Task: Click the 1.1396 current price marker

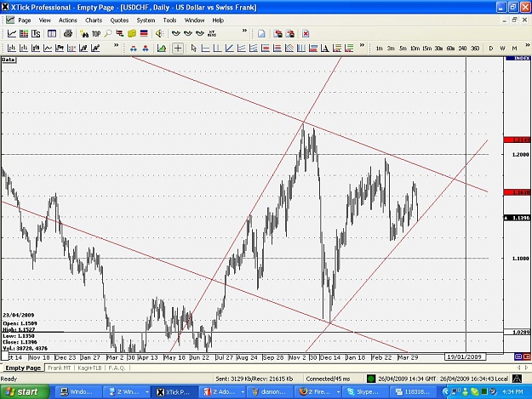Action: 517,218
